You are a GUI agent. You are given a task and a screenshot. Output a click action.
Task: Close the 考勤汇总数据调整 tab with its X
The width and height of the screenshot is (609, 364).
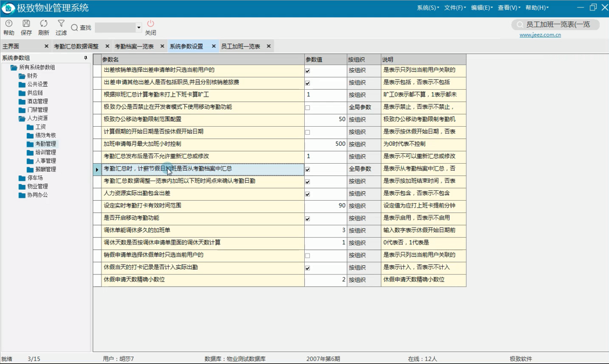pyautogui.click(x=107, y=46)
